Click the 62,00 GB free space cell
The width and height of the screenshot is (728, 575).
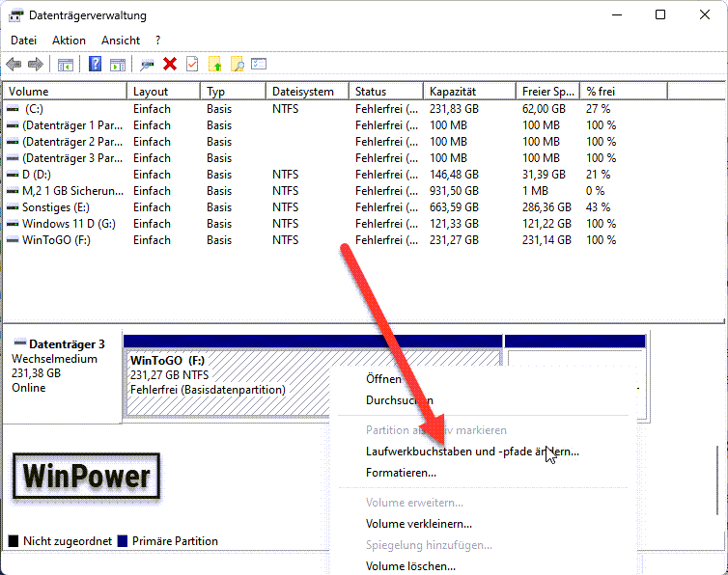click(544, 109)
